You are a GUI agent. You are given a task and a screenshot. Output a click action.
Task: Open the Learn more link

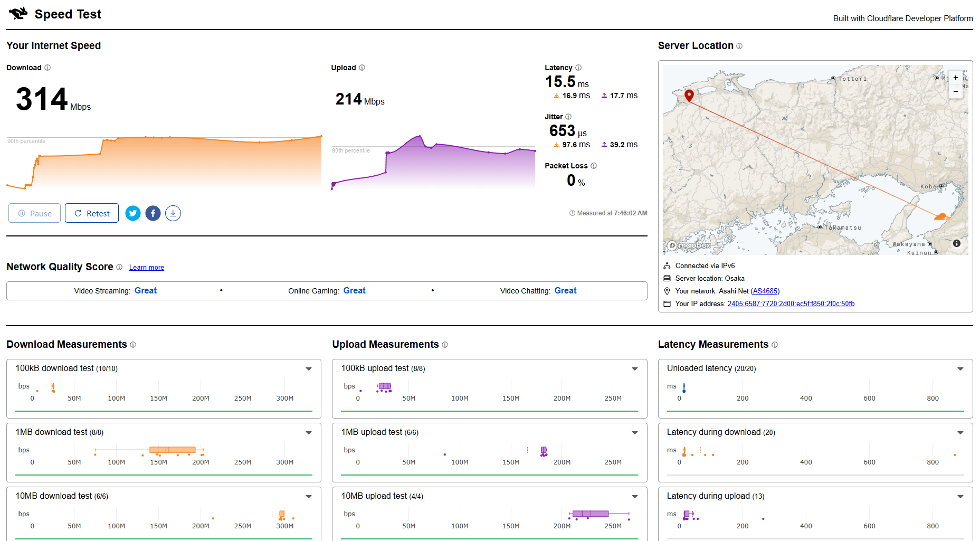coord(147,268)
